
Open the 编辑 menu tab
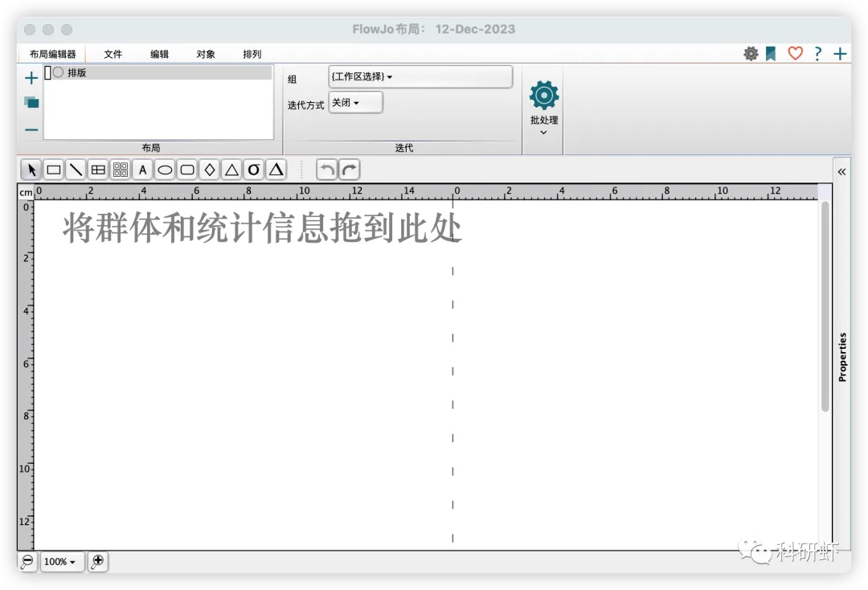pyautogui.click(x=159, y=54)
